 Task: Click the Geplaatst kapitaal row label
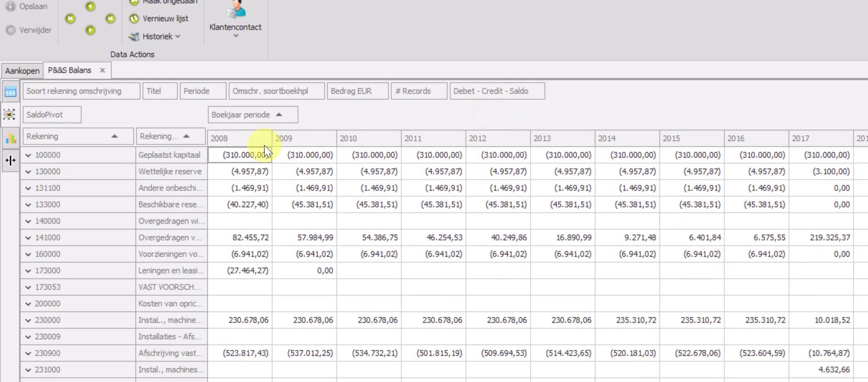171,155
